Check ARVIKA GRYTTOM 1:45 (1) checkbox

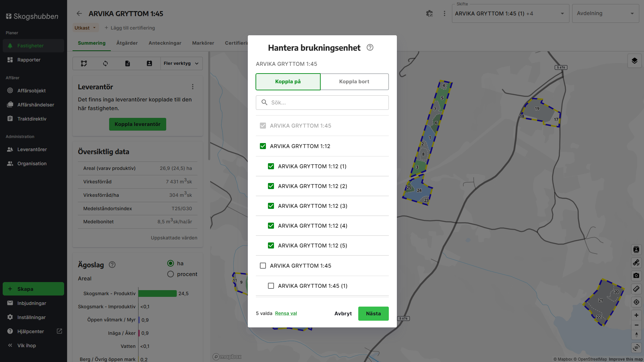271,286
